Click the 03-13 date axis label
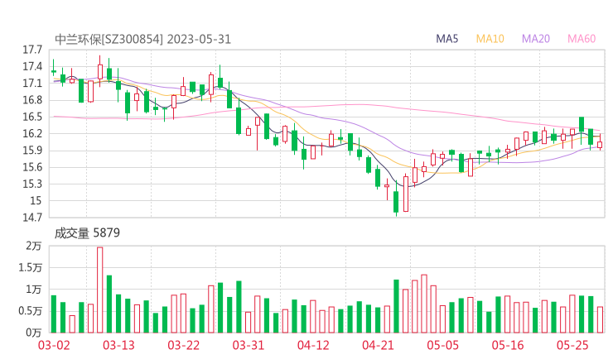This screenshot has height=364, width=613. [x=118, y=345]
